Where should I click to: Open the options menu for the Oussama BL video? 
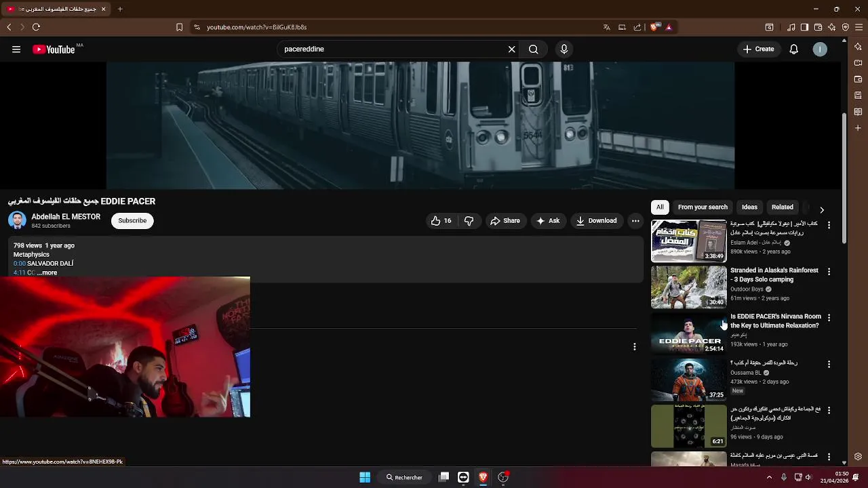(829, 364)
